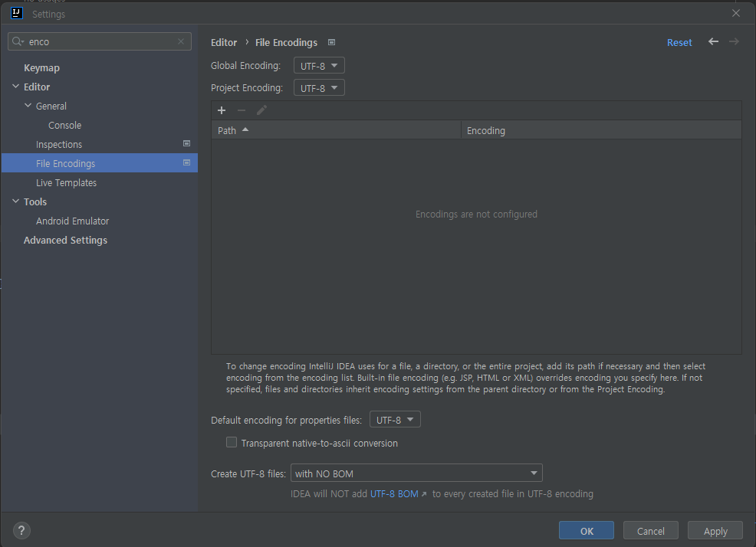Open help with the question mark button
The image size is (756, 547).
tap(21, 531)
